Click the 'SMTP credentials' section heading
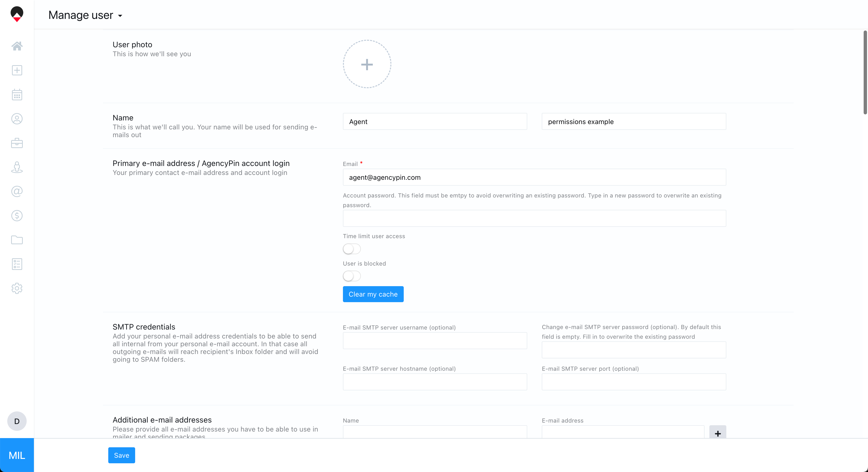This screenshot has width=868, height=472. click(144, 327)
